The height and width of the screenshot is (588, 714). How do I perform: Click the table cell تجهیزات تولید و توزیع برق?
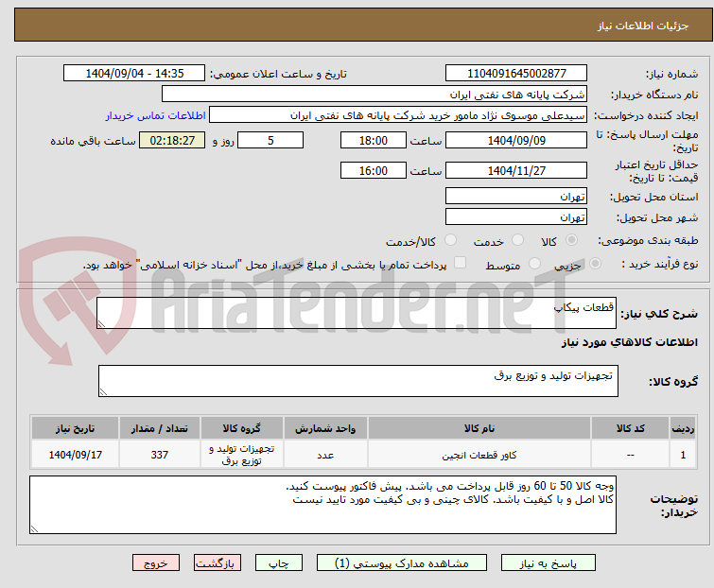(242, 455)
